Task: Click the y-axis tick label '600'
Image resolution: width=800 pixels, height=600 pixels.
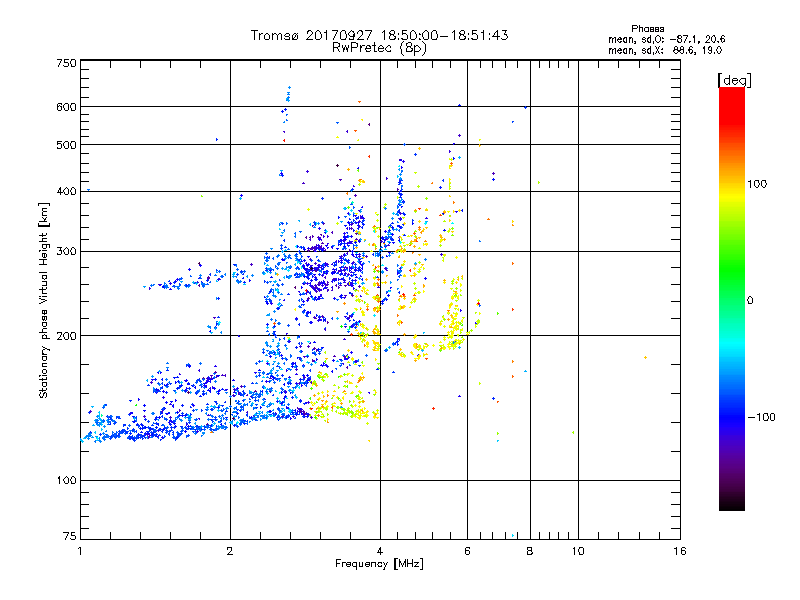Action: pyautogui.click(x=66, y=107)
